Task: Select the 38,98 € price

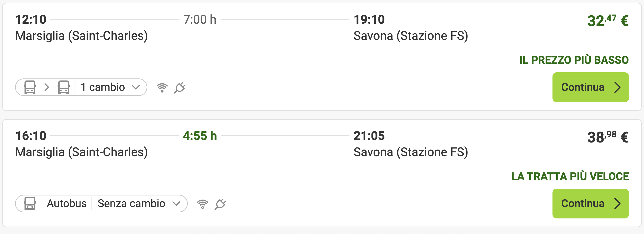Action: click(x=608, y=137)
